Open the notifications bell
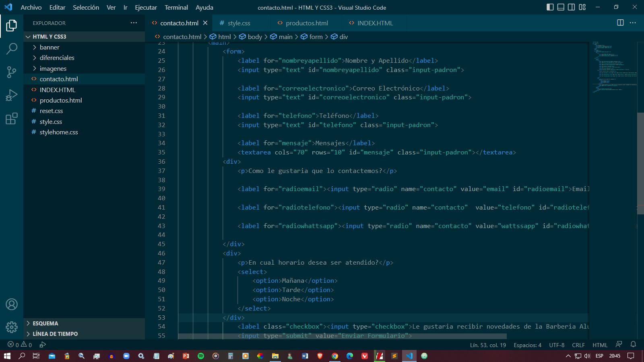Image resolution: width=644 pixels, height=362 pixels. click(x=633, y=344)
